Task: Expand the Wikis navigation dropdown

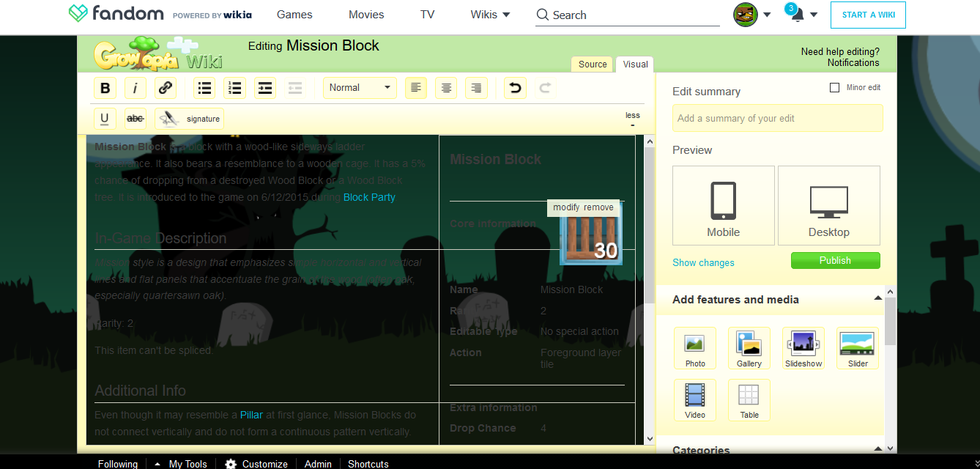Action: click(x=490, y=15)
